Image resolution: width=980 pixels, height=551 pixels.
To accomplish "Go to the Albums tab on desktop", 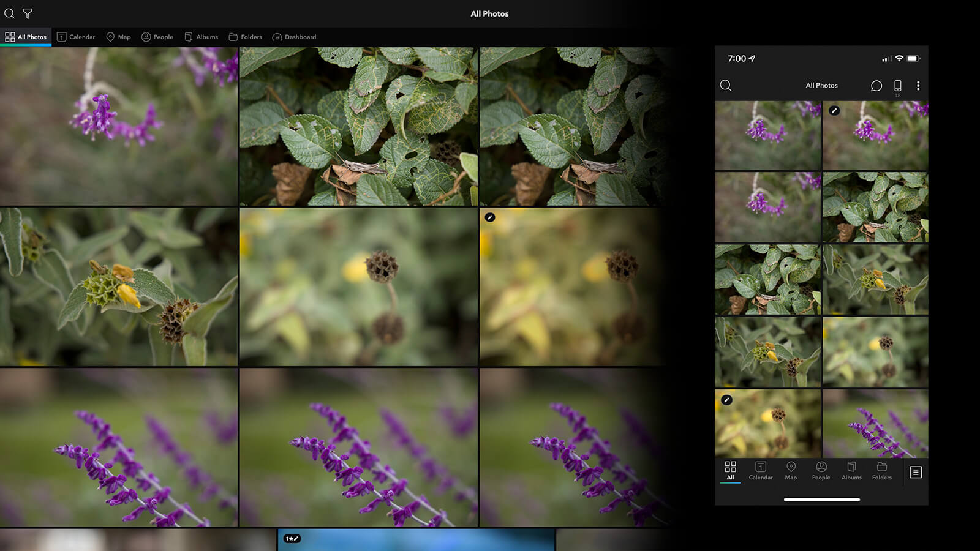I will 202,37.
